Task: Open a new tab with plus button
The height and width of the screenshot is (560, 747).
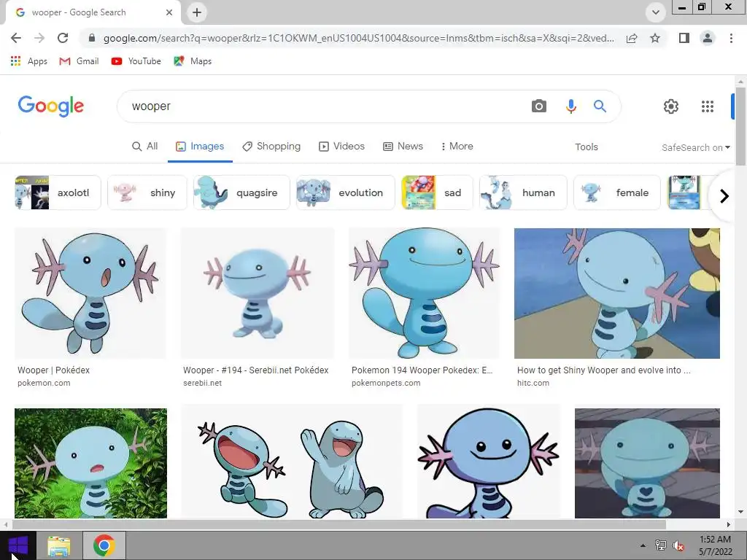Action: click(x=197, y=12)
